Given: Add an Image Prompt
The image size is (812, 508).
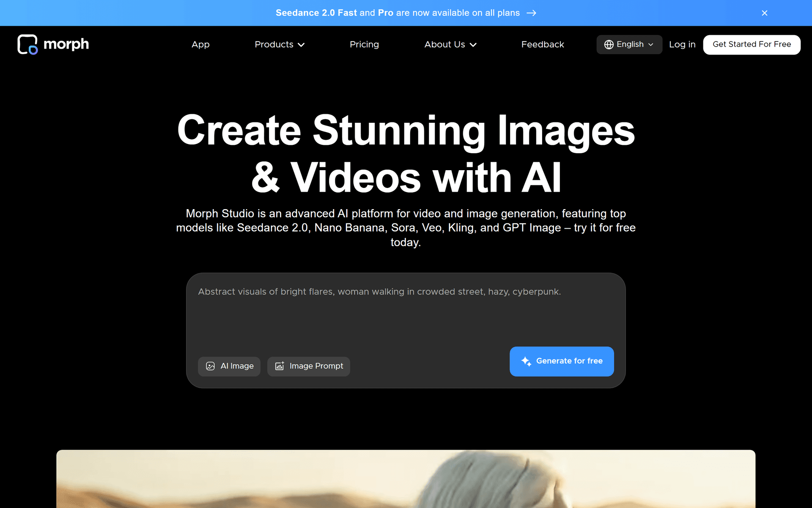Looking at the screenshot, I should [309, 366].
